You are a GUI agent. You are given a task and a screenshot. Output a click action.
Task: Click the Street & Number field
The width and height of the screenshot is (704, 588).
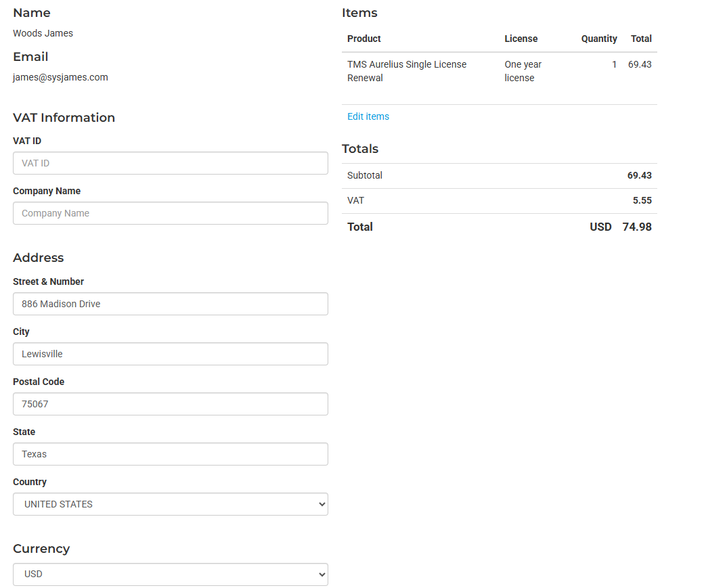point(170,304)
